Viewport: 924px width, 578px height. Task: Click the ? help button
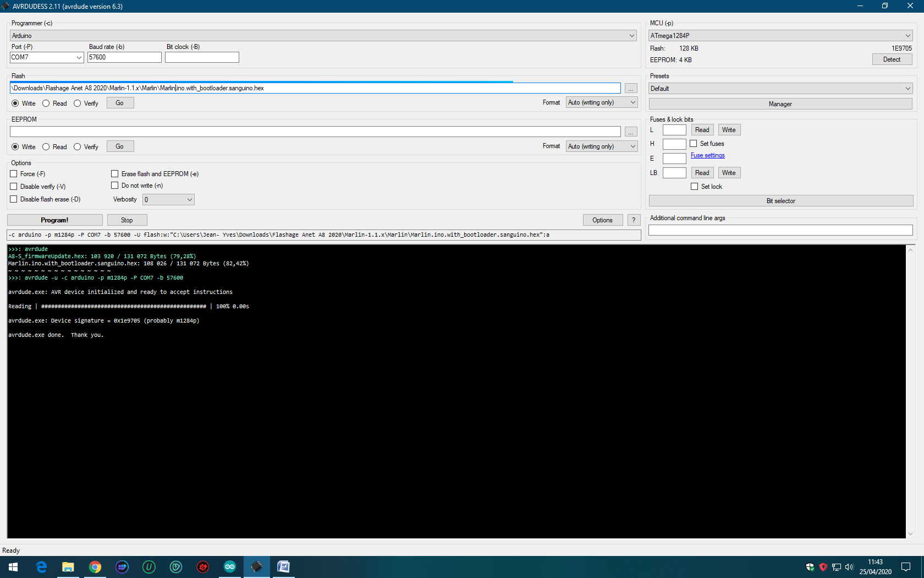pyautogui.click(x=634, y=220)
